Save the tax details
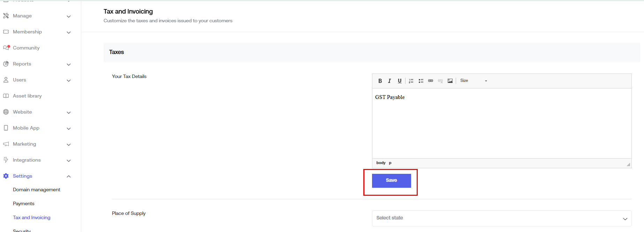 [391, 180]
